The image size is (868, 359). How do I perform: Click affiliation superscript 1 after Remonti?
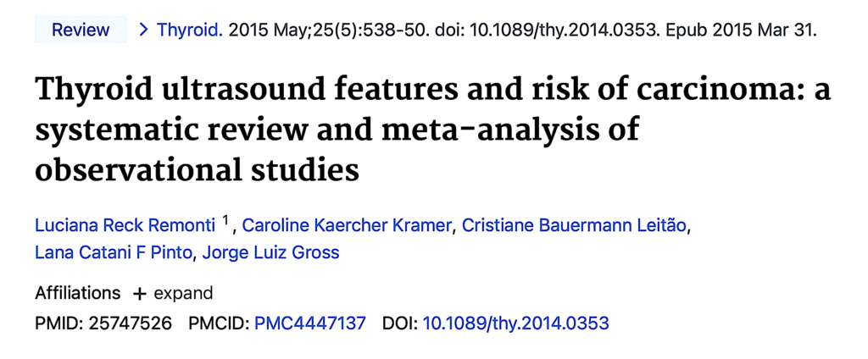point(226,222)
